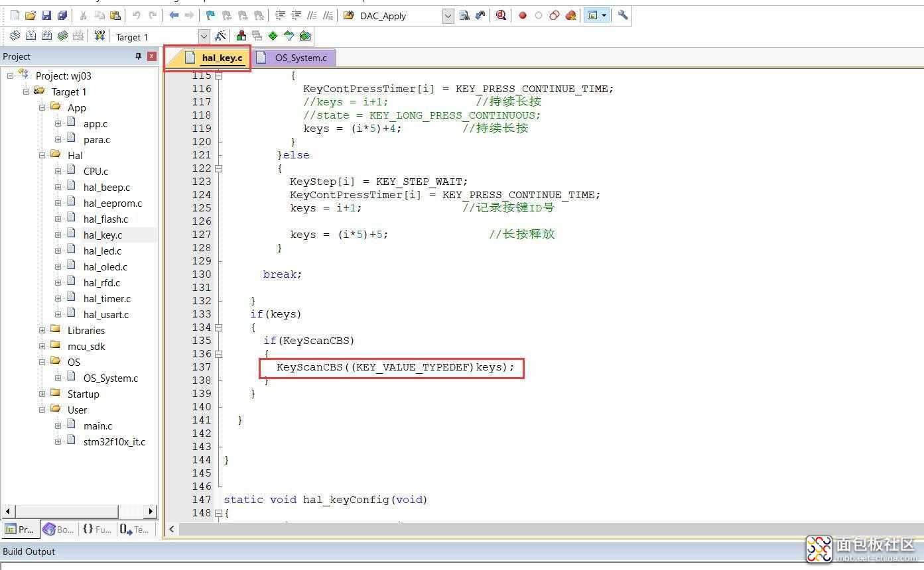Image resolution: width=924 pixels, height=570 pixels.
Task: Open the Batch Build icon
Action: [x=62, y=36]
